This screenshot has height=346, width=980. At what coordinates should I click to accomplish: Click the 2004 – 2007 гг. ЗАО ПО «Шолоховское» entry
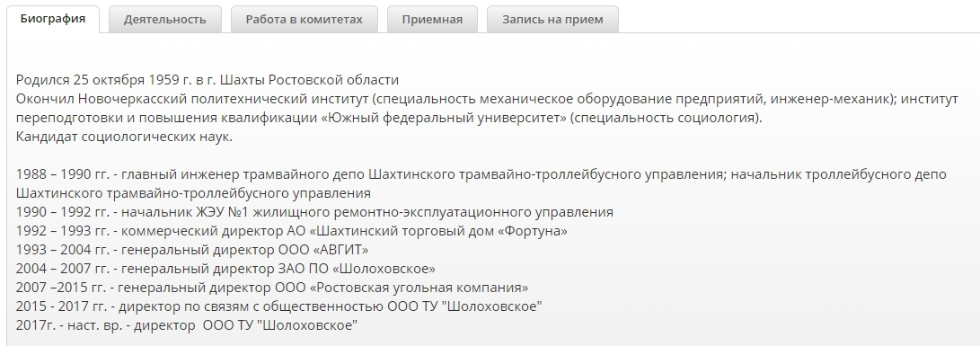click(x=225, y=269)
